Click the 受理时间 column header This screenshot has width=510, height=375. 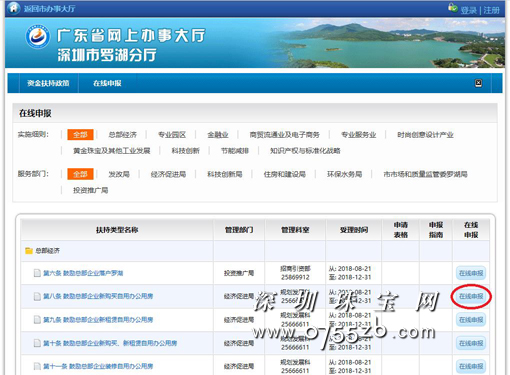pos(354,230)
